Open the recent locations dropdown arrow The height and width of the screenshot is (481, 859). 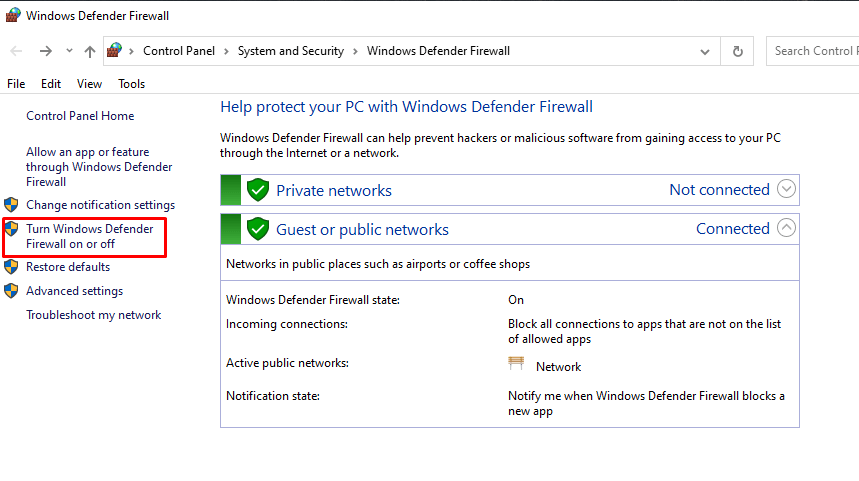(69, 51)
